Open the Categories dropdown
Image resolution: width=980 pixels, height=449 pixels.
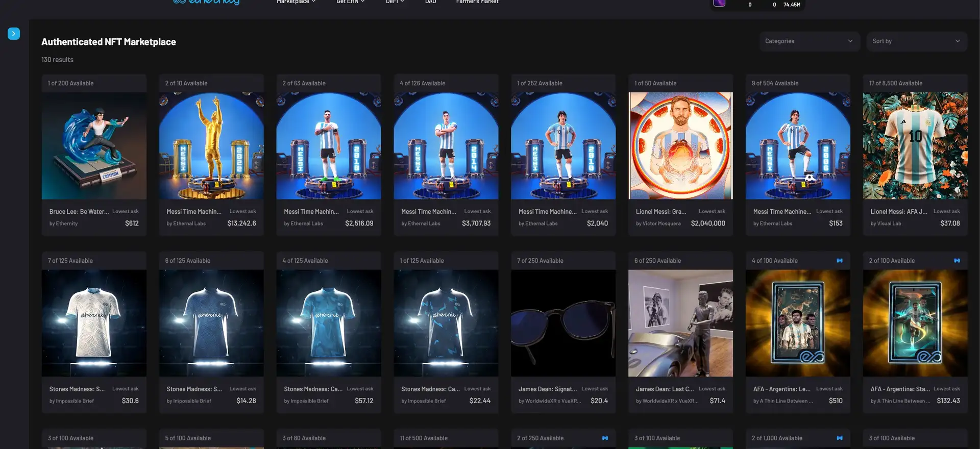pyautogui.click(x=809, y=41)
